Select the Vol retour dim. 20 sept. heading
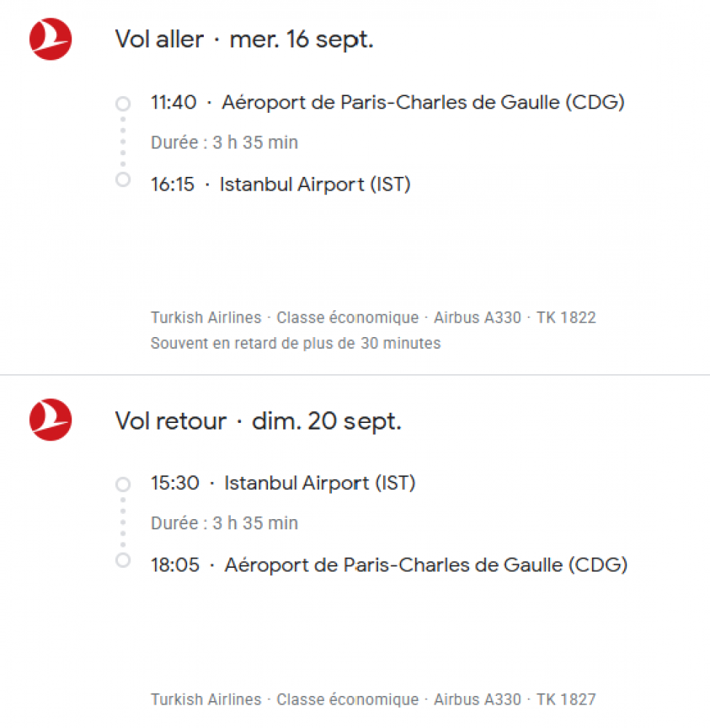This screenshot has width=710, height=728. (x=258, y=421)
